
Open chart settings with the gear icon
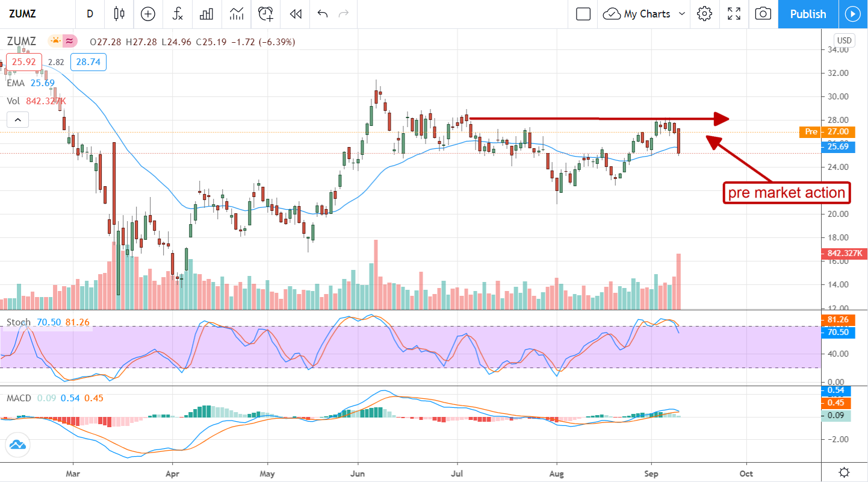coord(705,14)
